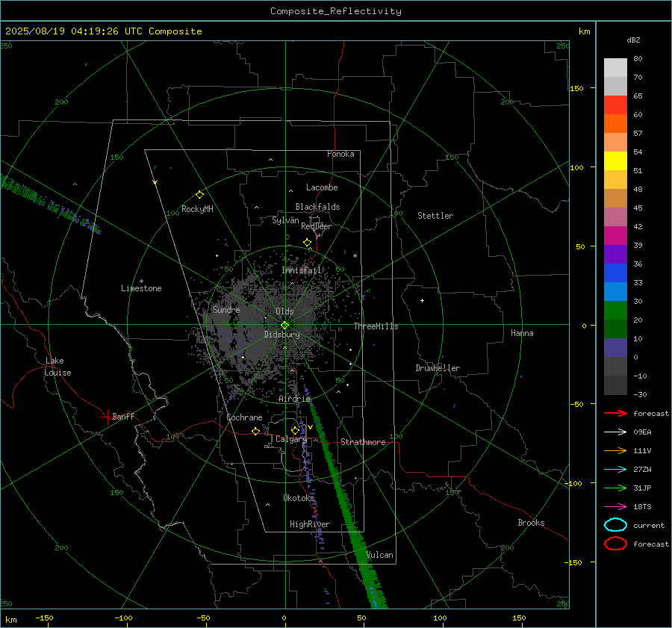Click the green 31JP arrow icon
672x628 pixels.
tap(615, 488)
